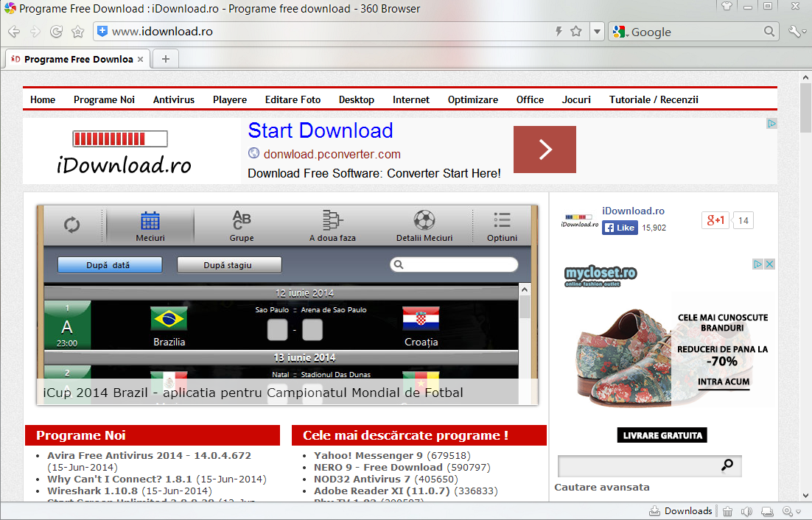The width and height of the screenshot is (812, 520).
Task: Open Downloads in the status bar
Action: (681, 511)
